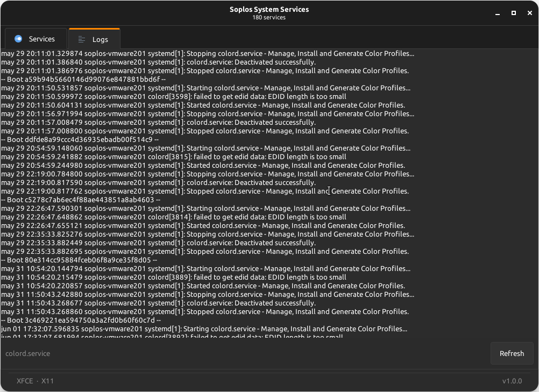Click log line at may 31 10:54:20.220857
539x392 pixels.
203,286
